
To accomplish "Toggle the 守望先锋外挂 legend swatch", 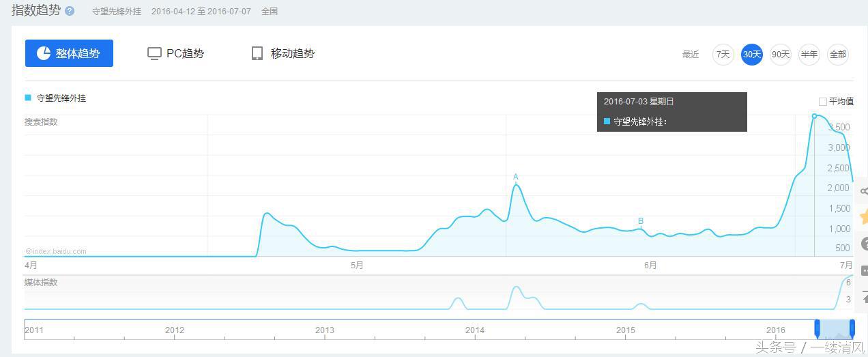I will pyautogui.click(x=29, y=98).
